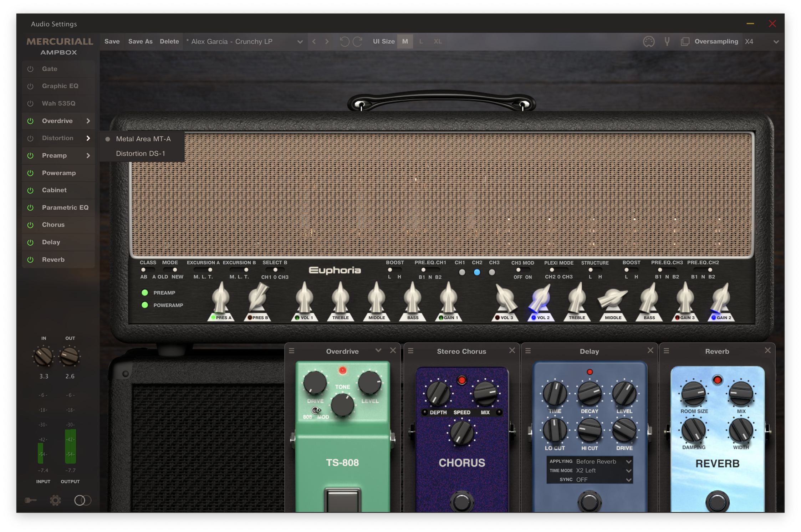Click the TS-808 DRIVE knob
The height and width of the screenshot is (532, 801).
pos(315,383)
